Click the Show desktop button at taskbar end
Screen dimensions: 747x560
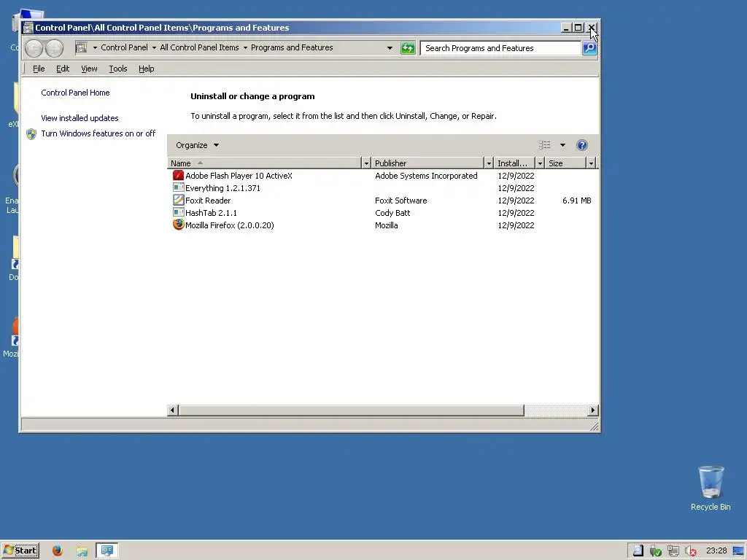[x=739, y=551]
